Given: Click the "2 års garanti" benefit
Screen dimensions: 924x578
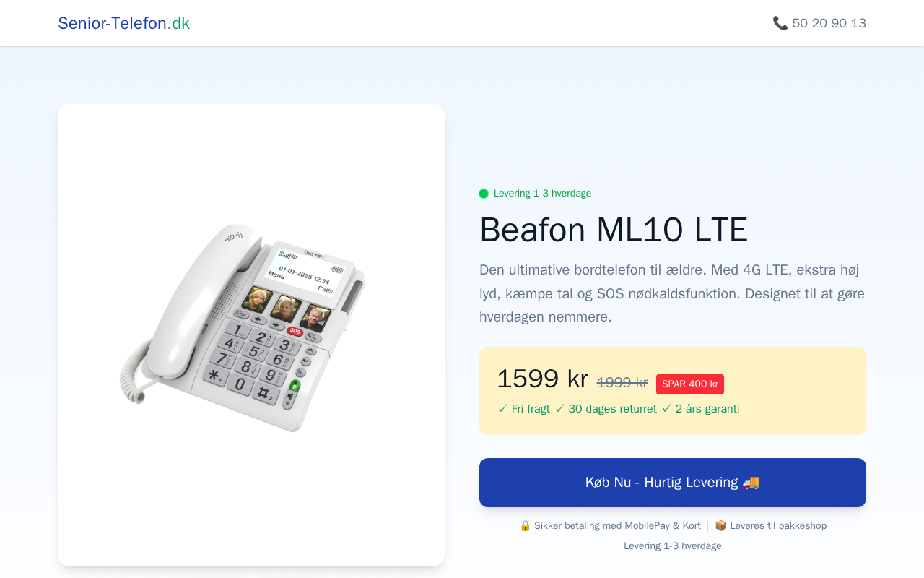Looking at the screenshot, I should 700,409.
